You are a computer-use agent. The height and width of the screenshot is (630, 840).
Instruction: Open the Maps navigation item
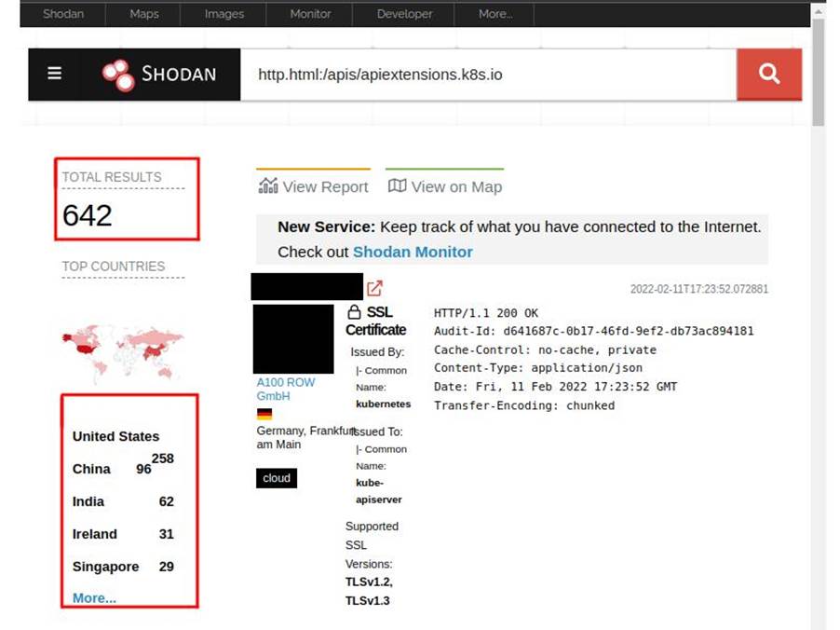[143, 14]
